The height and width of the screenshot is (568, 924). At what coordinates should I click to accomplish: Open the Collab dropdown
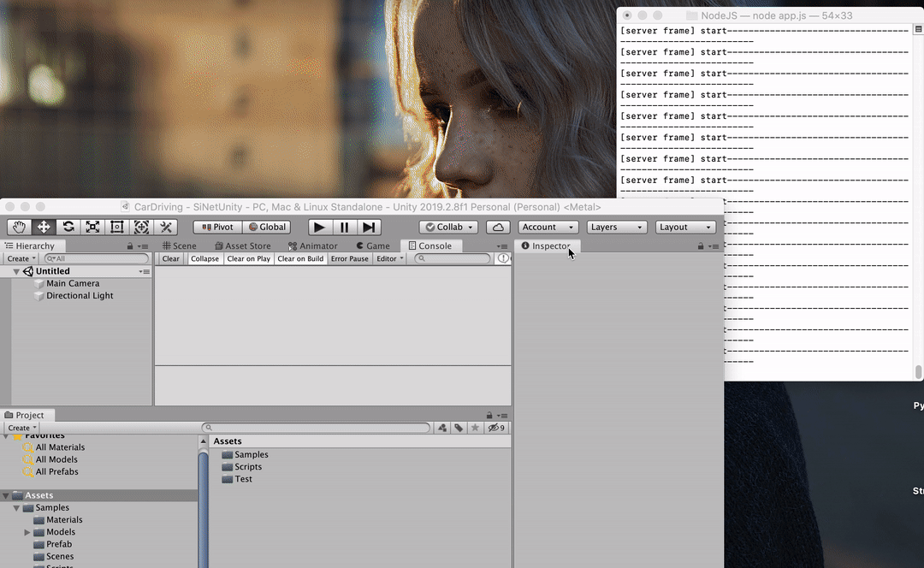coord(448,227)
